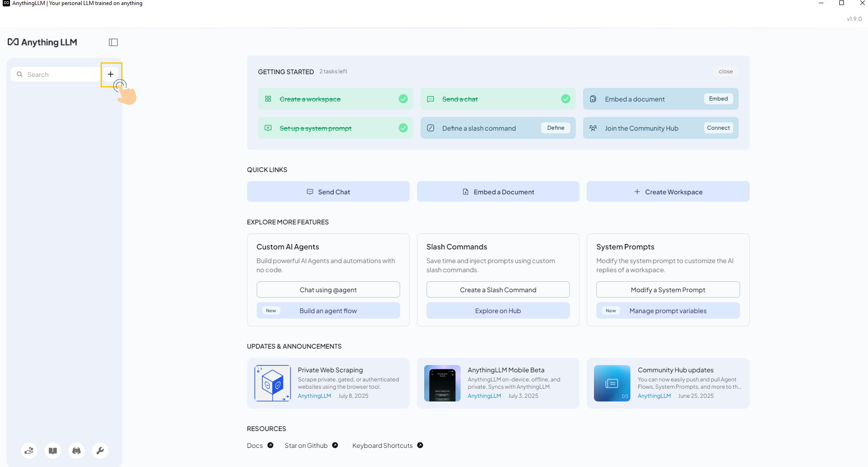Open the Discord community icon

[76, 450]
